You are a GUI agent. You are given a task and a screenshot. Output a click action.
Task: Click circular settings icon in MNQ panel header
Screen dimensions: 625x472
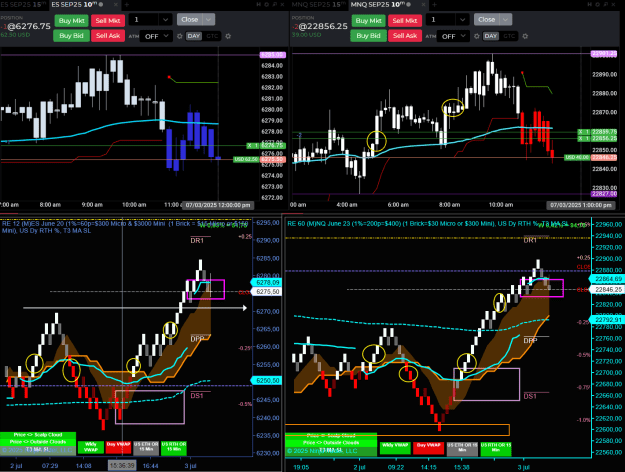pyautogui.click(x=597, y=4)
